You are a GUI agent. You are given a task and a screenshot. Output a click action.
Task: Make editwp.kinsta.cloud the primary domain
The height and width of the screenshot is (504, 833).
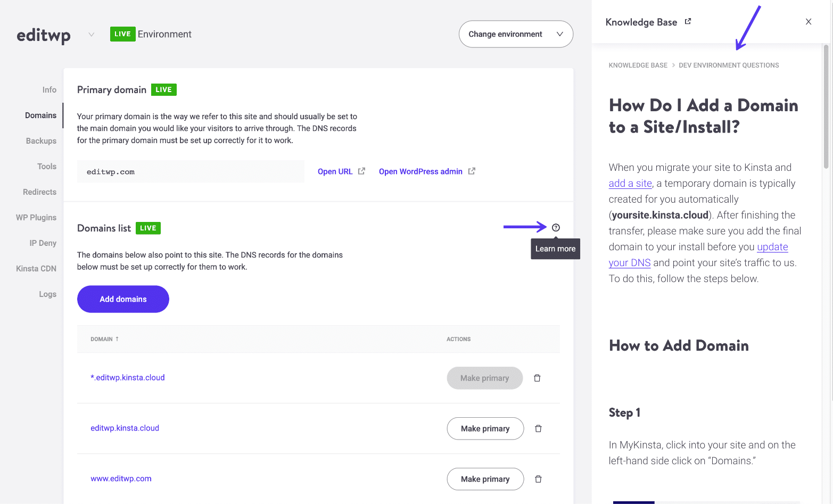click(x=485, y=428)
